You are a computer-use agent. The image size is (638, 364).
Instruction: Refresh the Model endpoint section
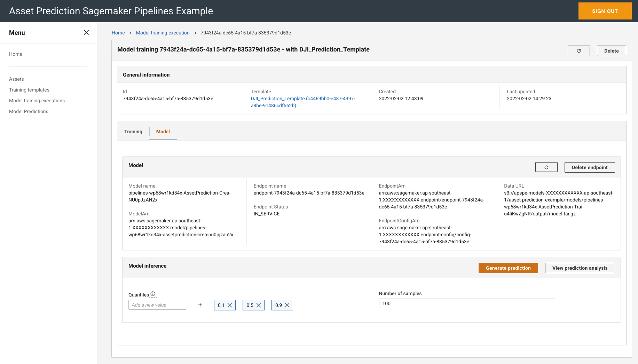tap(546, 167)
